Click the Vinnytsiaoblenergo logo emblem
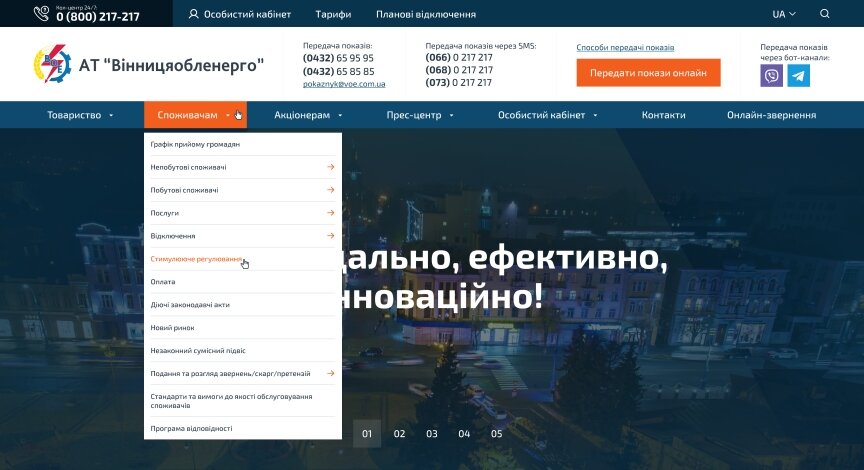The width and height of the screenshot is (864, 470). [x=52, y=64]
